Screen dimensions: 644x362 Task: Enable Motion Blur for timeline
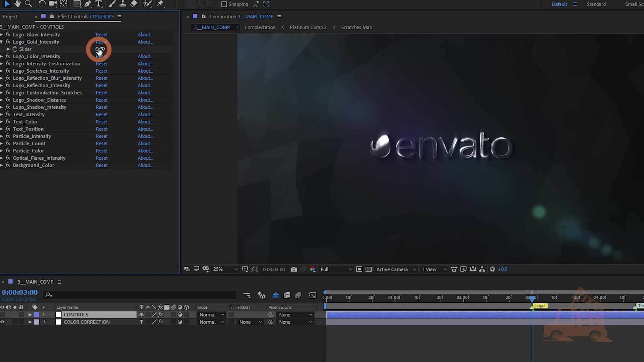[298, 295]
